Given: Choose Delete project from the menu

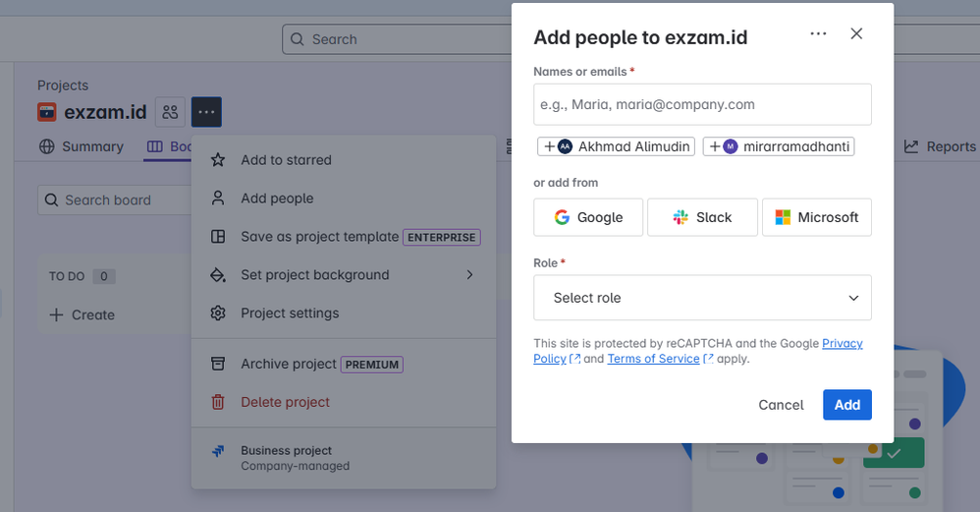Looking at the screenshot, I should pos(344,402).
